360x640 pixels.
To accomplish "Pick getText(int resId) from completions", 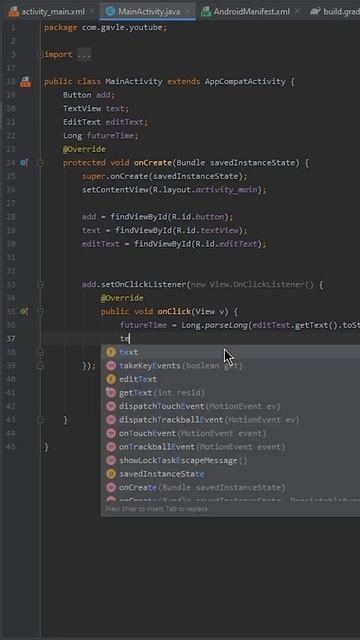I will (231, 393).
